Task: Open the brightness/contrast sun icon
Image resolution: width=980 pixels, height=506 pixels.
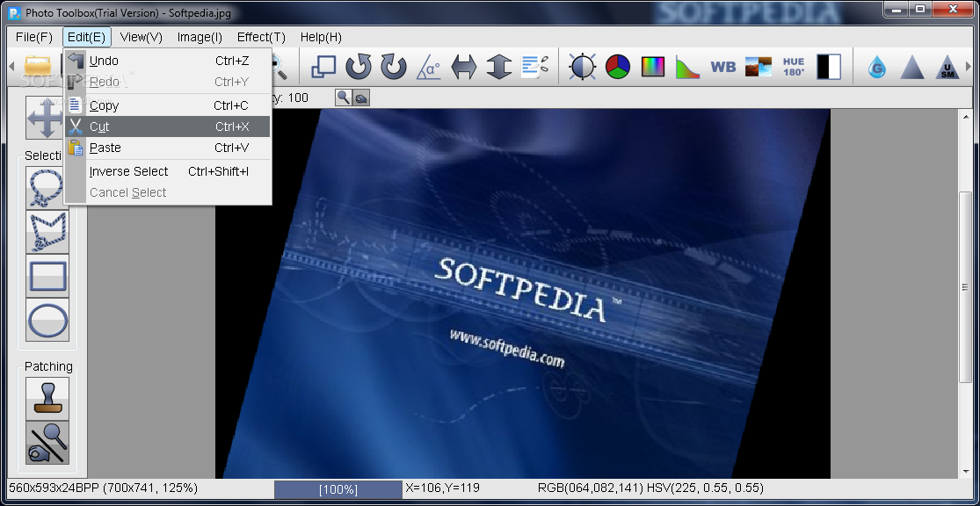Action: coord(583,67)
